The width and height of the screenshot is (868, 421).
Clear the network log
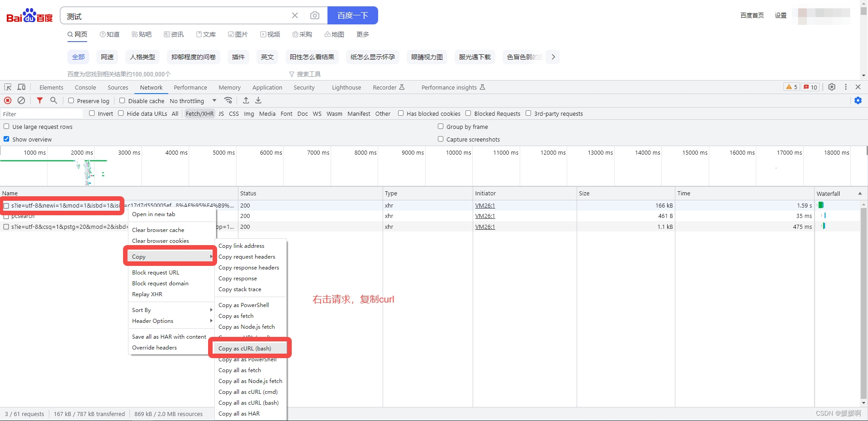coord(21,100)
